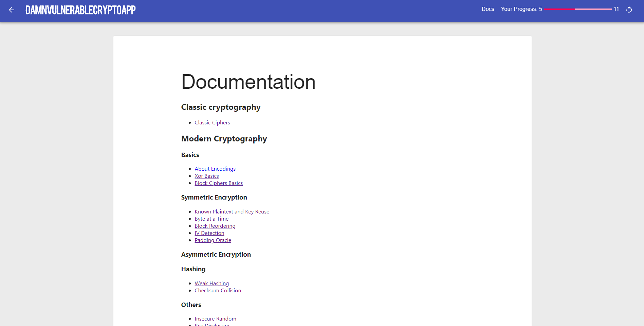Open the Weak Hashing link
This screenshot has width=644, height=326.
211,284
